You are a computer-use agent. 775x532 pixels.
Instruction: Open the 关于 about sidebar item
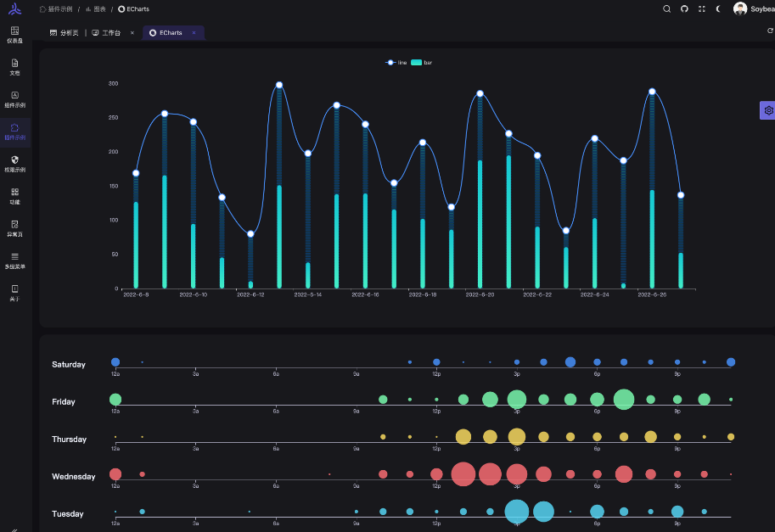14,293
